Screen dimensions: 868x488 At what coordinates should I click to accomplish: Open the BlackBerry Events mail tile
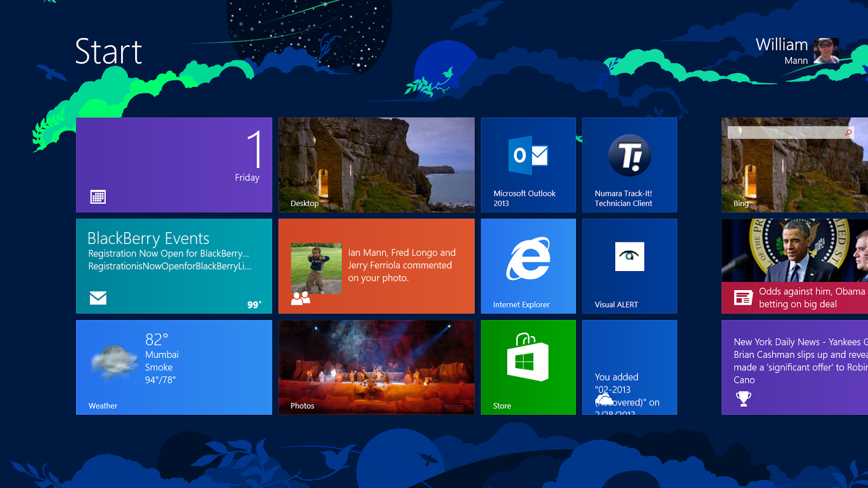174,266
